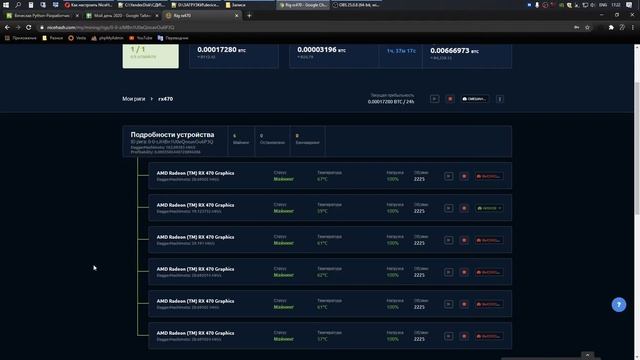Go back in the Chrome browser

click(7, 27)
